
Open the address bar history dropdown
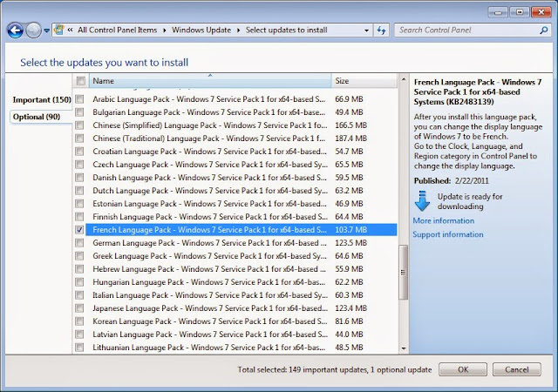366,30
